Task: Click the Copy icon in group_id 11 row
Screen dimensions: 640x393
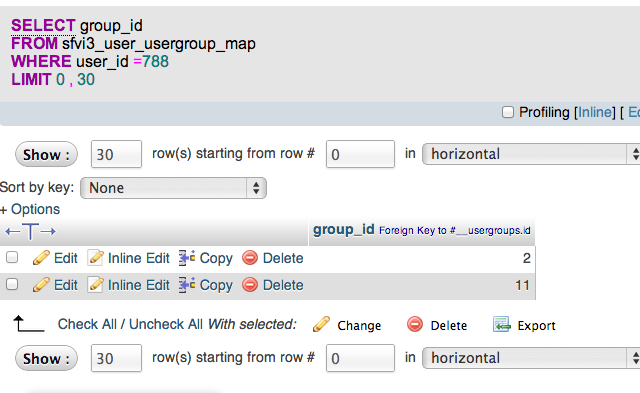Action: point(187,285)
